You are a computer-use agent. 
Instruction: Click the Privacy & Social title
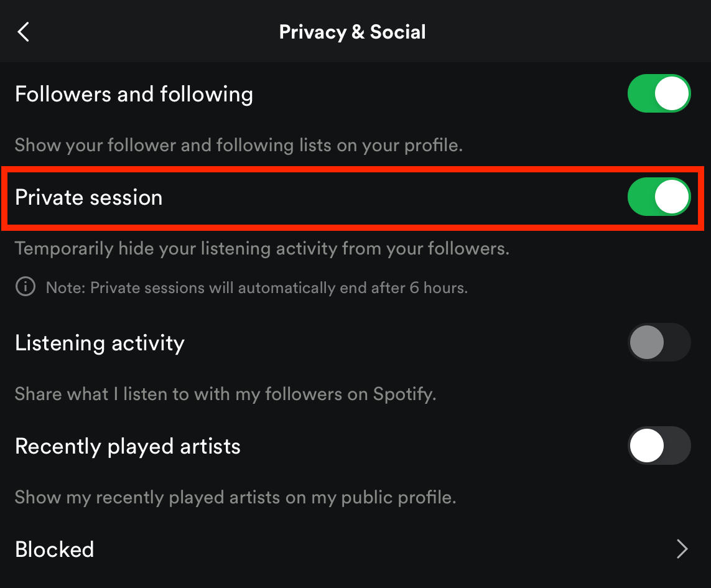pos(352,31)
